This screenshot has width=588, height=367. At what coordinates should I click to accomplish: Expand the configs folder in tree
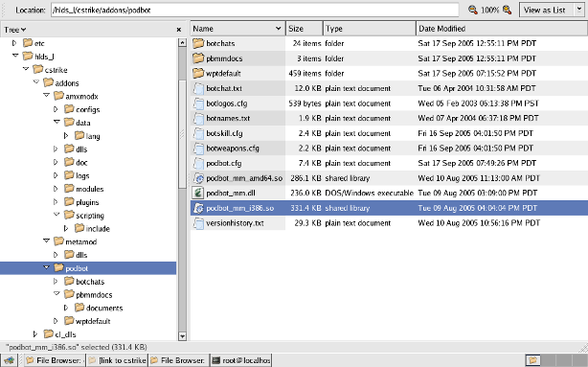tap(57, 109)
